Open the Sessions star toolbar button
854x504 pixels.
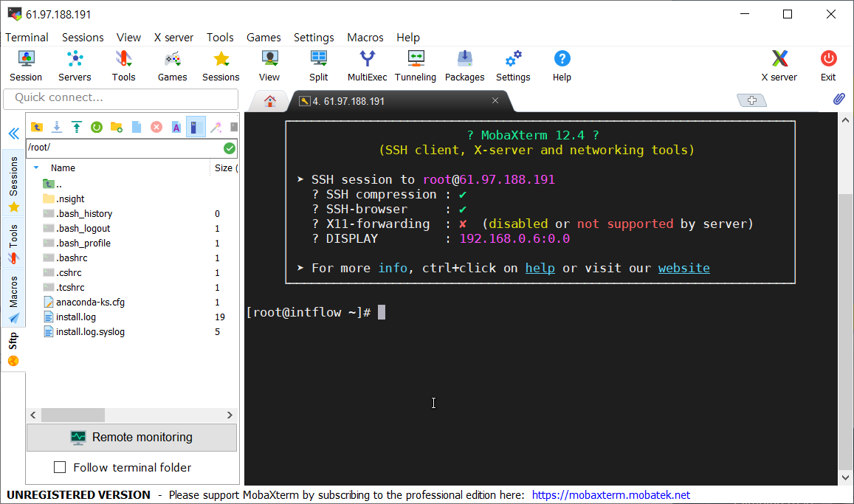click(221, 66)
